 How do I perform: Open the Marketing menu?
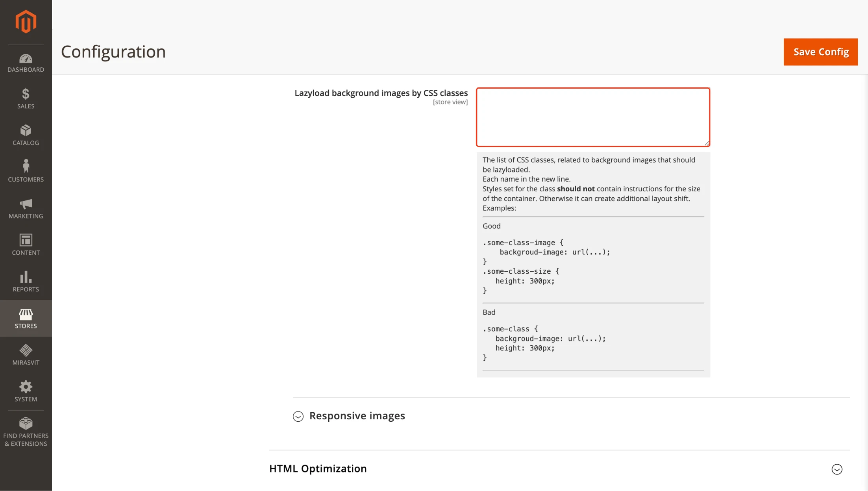[25, 208]
